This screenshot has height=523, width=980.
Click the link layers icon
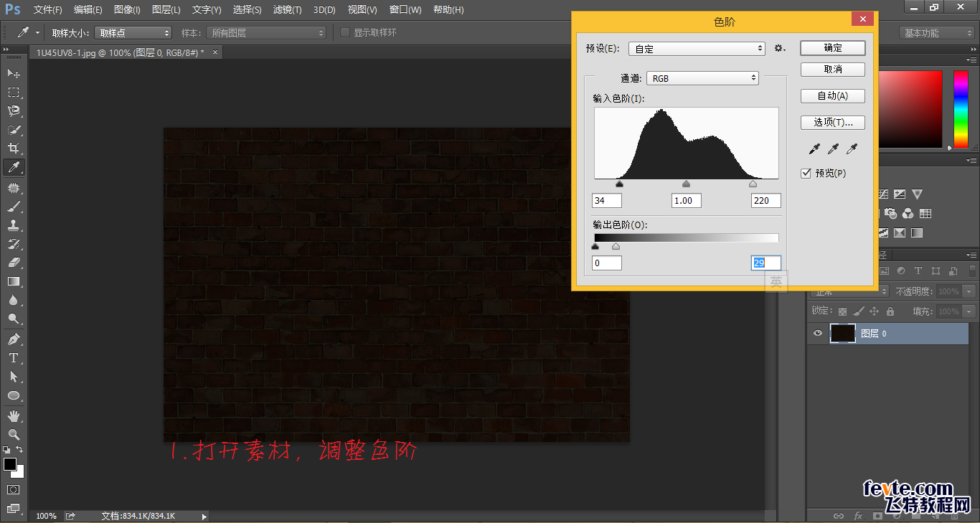pyautogui.click(x=838, y=515)
